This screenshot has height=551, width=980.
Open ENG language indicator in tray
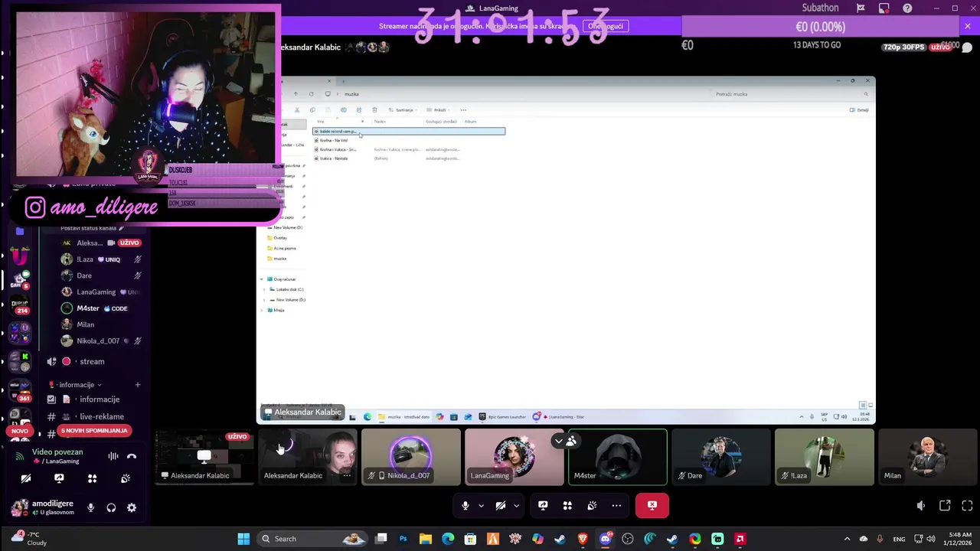tap(900, 539)
